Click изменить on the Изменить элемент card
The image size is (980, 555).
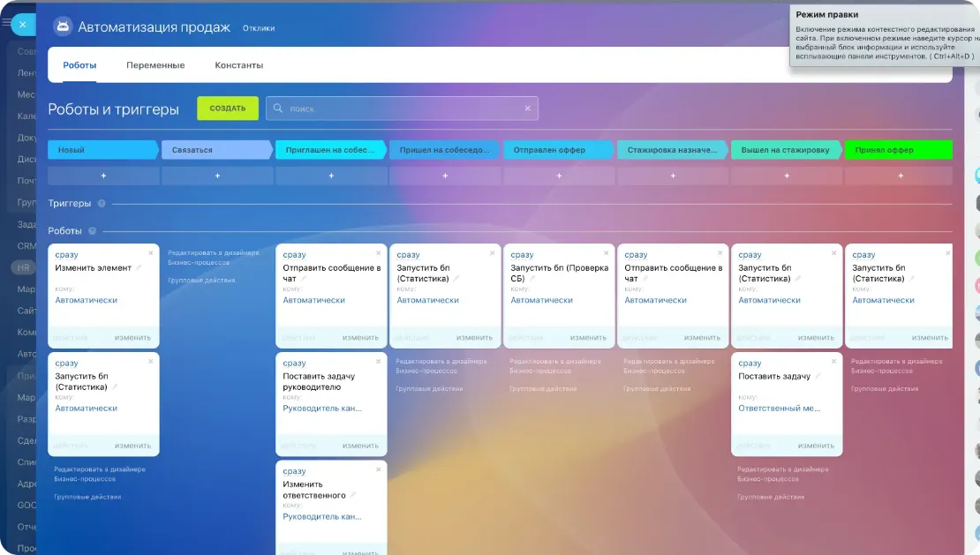tap(132, 338)
